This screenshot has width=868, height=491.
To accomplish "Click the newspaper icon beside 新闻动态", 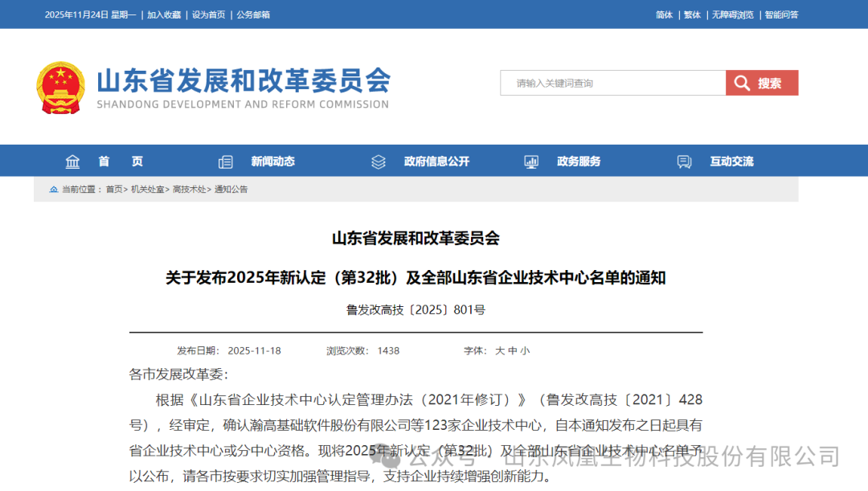I will coord(226,162).
